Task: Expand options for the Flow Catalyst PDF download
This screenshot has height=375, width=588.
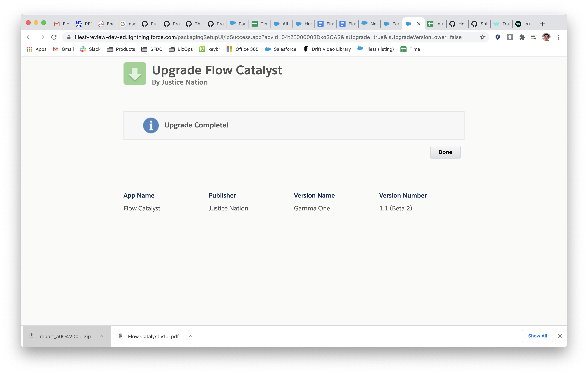Action: (x=190, y=336)
